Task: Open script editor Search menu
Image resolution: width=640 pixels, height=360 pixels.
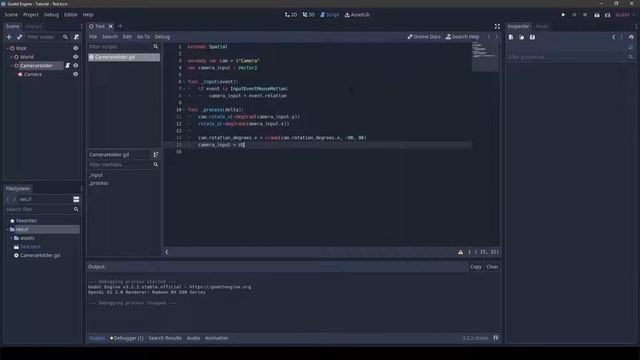Action: tap(110, 37)
